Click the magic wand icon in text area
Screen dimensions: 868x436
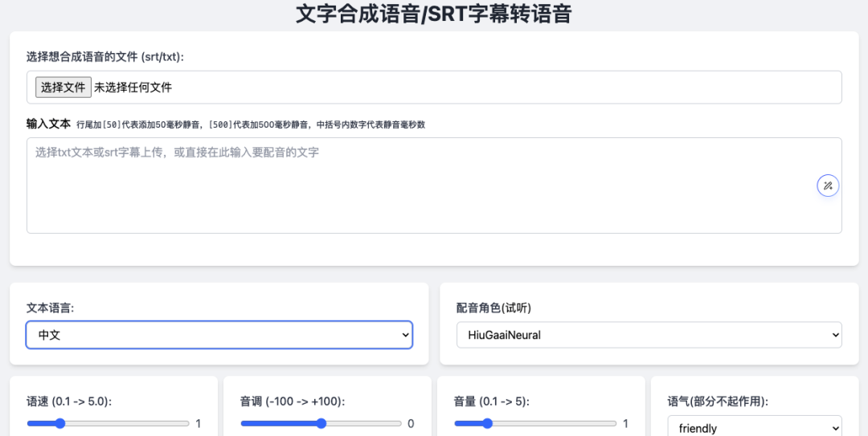[x=828, y=186]
